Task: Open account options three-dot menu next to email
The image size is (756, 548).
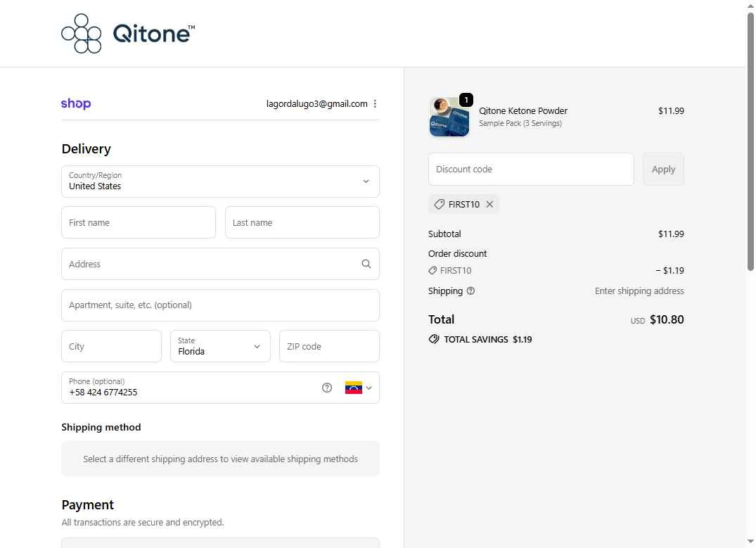Action: pos(375,103)
